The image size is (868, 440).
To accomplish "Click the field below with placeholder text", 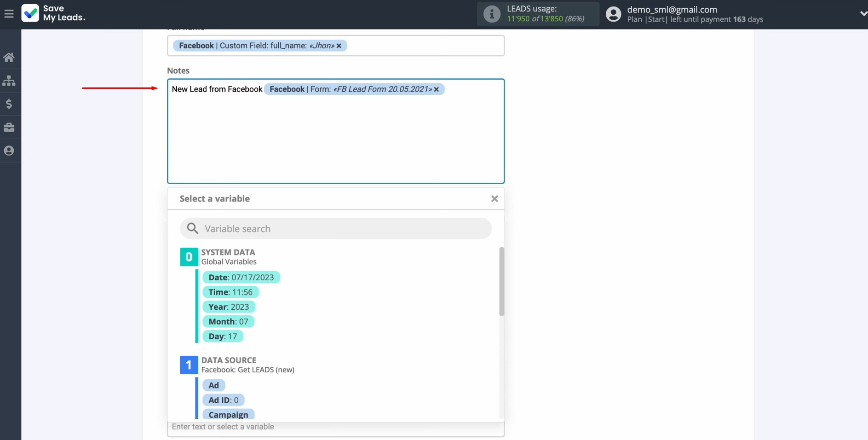I will [x=336, y=428].
